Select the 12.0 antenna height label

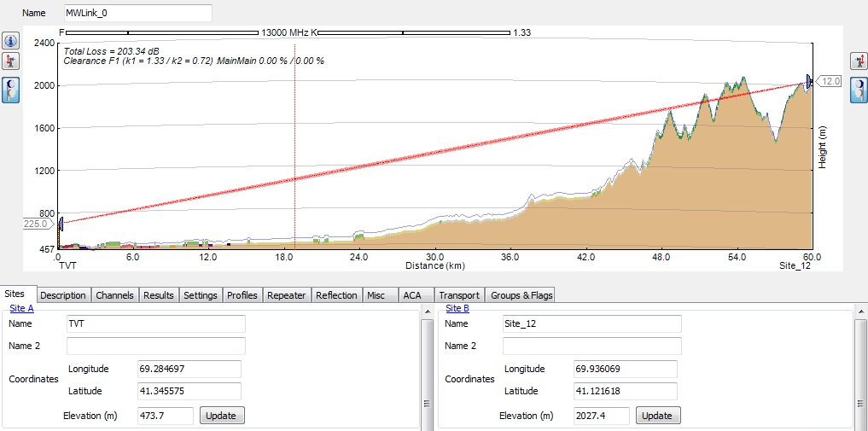coord(831,81)
